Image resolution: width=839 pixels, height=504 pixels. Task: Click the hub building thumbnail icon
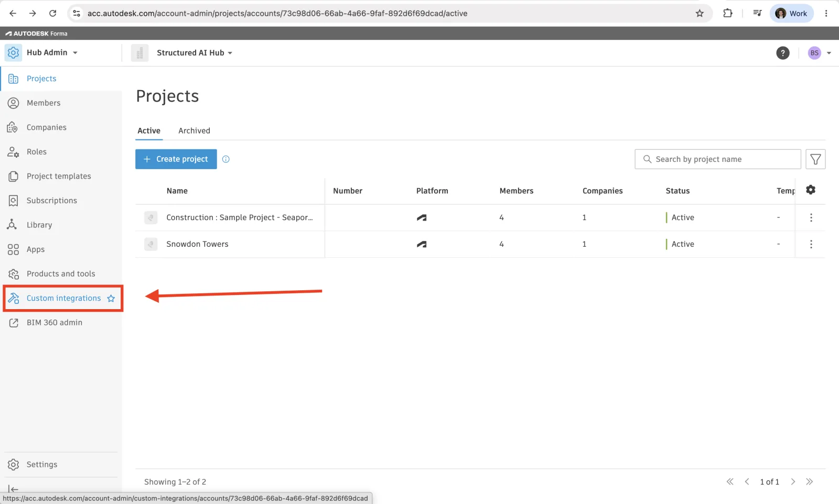point(139,53)
